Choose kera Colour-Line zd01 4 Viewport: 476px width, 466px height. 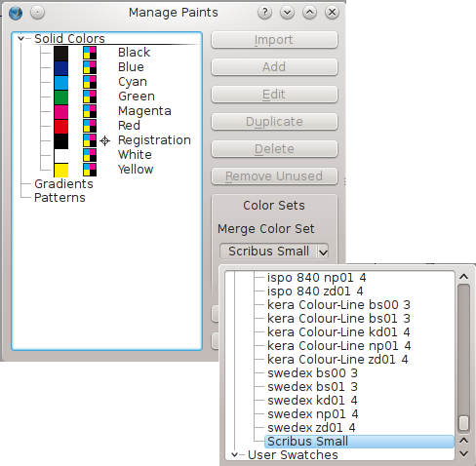click(x=337, y=360)
